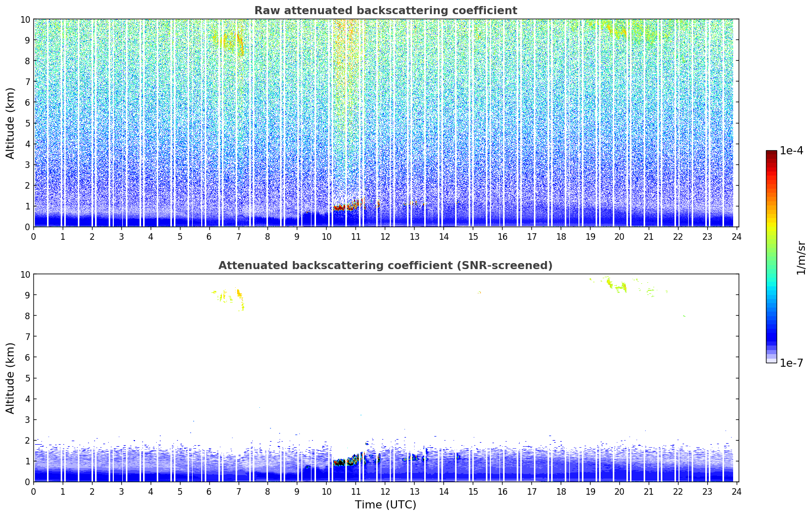Click the 'Attenuated backscattering coefficient (SNR-screened)' title
Image resolution: width=812 pixels, height=516 pixels.
pyautogui.click(x=385, y=266)
